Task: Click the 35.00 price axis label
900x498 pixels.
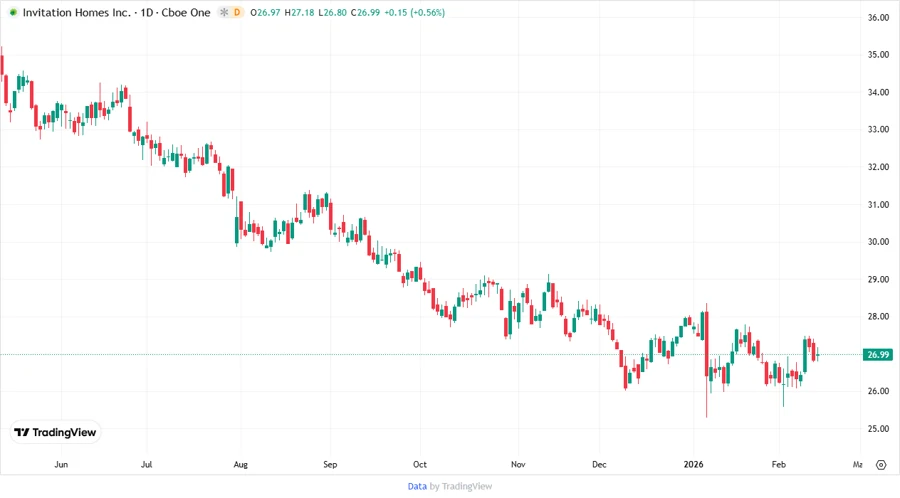Action: (878, 55)
